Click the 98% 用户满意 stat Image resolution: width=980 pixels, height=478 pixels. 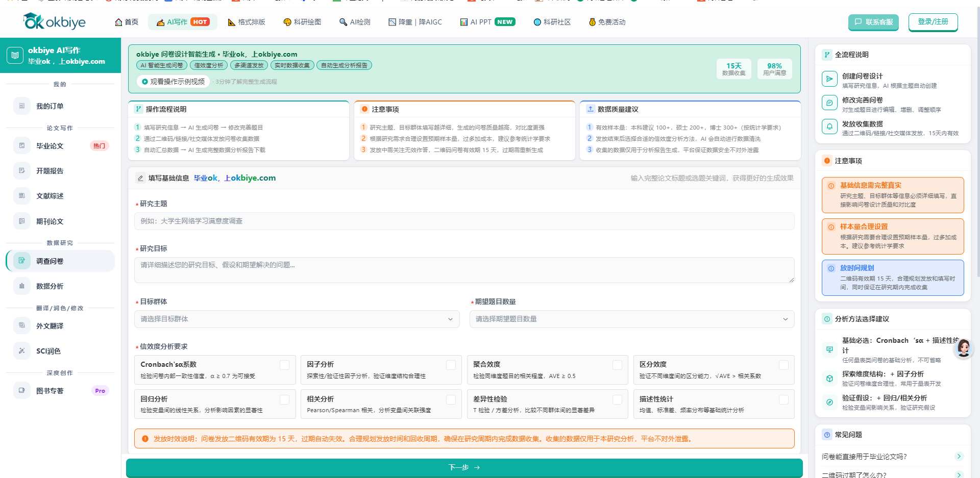tap(774, 69)
